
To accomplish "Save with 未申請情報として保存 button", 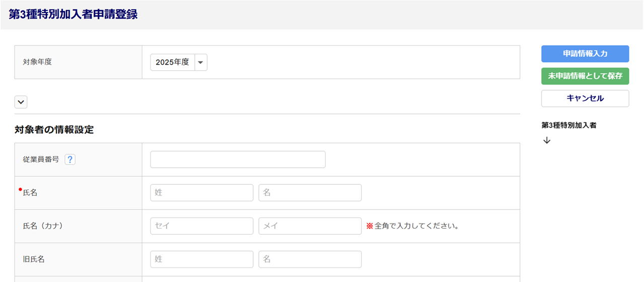I will (x=585, y=76).
